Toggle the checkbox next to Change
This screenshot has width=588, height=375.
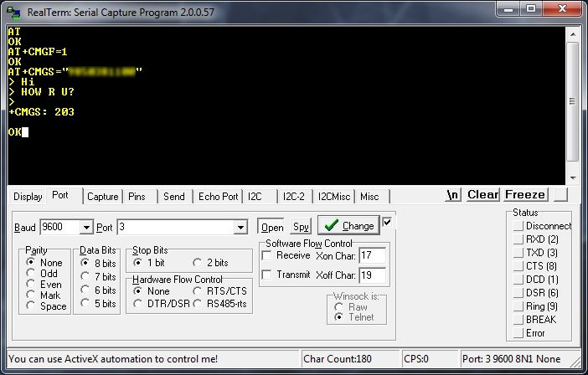click(x=387, y=222)
